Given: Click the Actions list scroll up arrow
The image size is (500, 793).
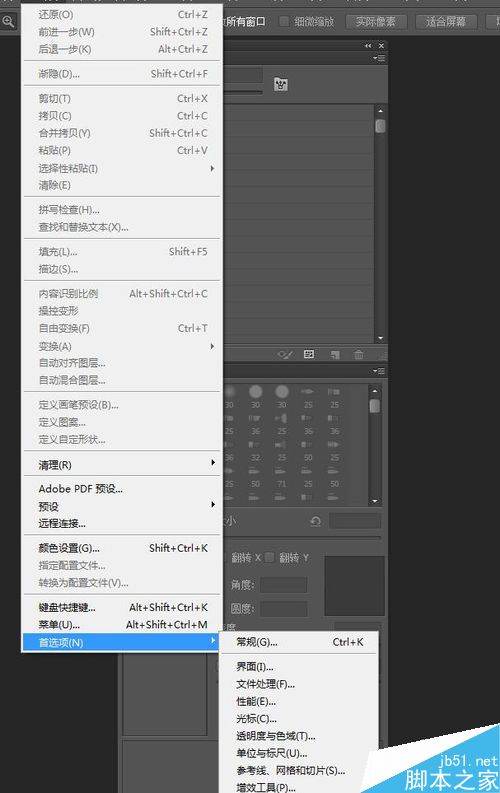Looking at the screenshot, I should pyautogui.click(x=380, y=110).
